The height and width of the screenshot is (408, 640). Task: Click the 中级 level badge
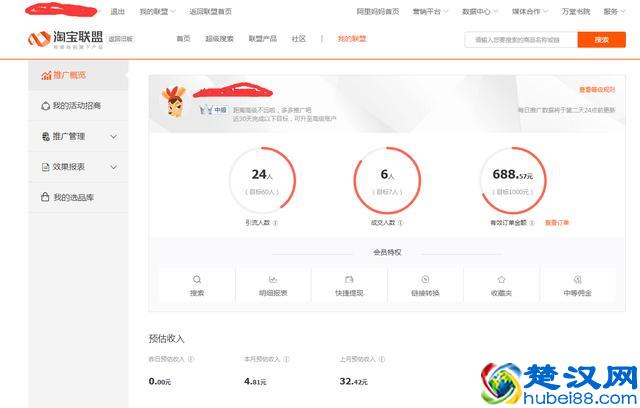click(213, 110)
